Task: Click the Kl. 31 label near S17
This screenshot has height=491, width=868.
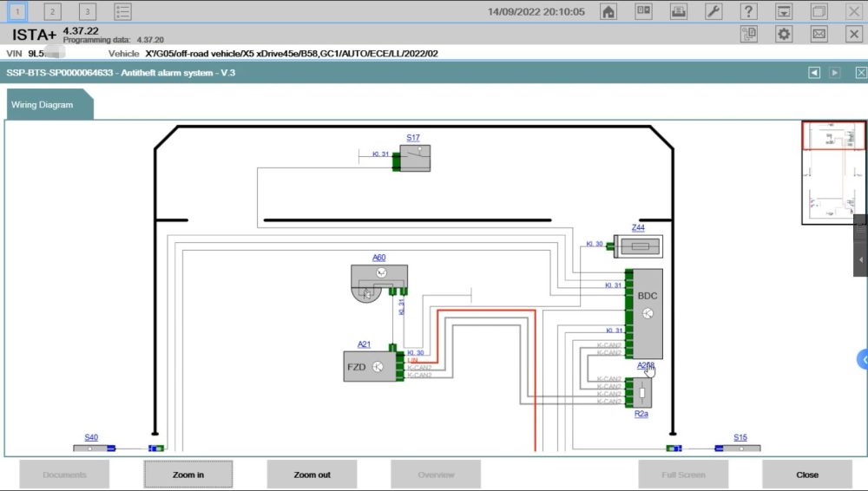Action: pyautogui.click(x=380, y=154)
